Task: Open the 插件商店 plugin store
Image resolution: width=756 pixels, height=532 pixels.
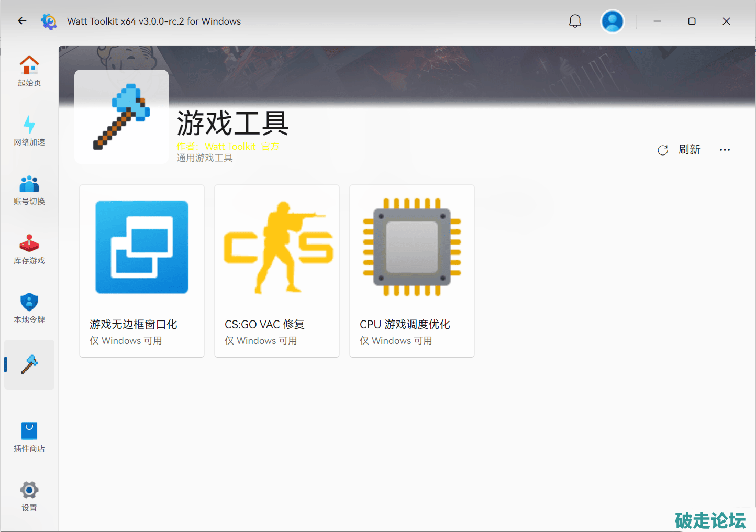Action: pyautogui.click(x=29, y=437)
